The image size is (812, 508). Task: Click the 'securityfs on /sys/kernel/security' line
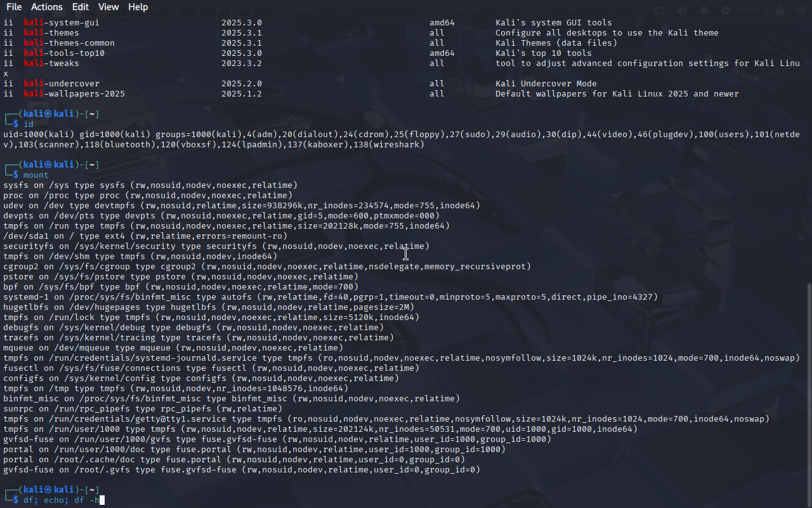click(x=216, y=246)
